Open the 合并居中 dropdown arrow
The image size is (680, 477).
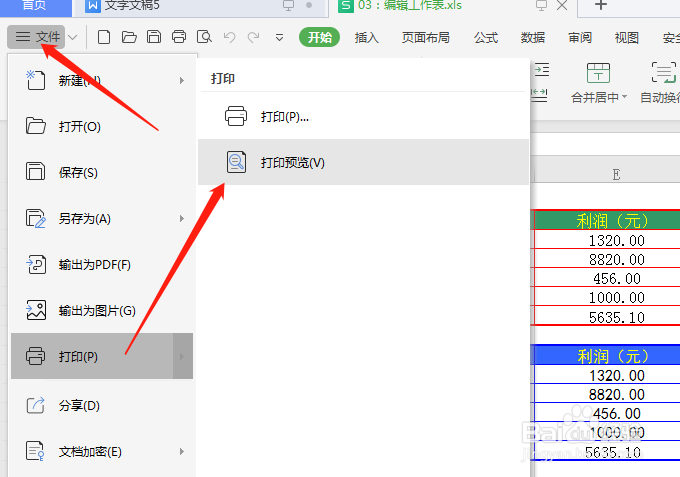(x=624, y=97)
